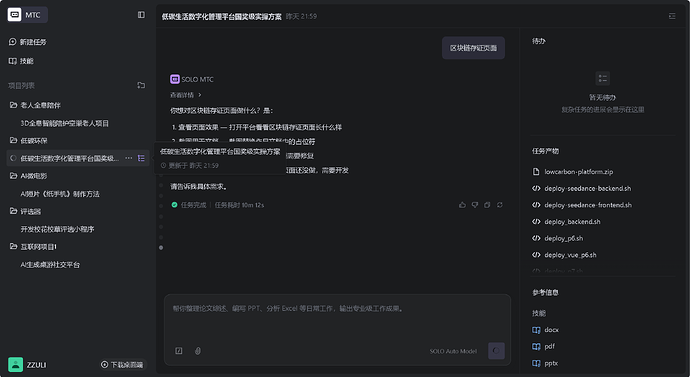Collapse the 低碳环保 folder

pos(13,140)
